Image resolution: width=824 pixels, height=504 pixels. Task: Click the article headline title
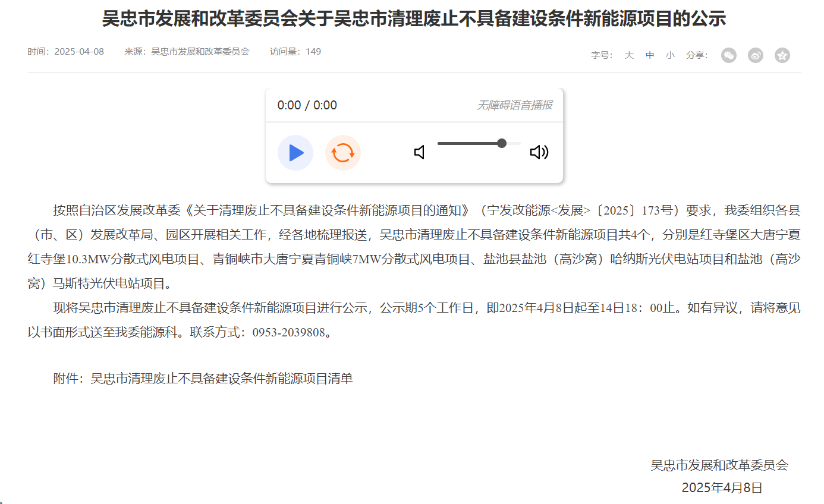coord(414,19)
